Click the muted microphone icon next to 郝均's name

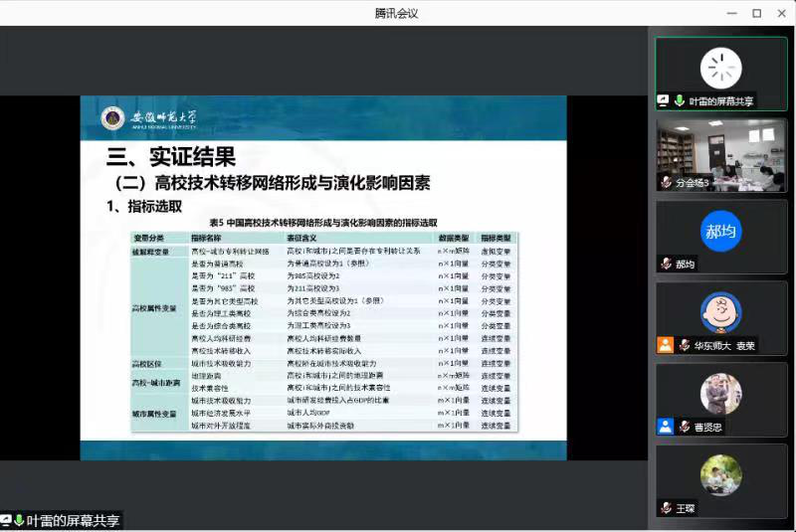point(666,264)
